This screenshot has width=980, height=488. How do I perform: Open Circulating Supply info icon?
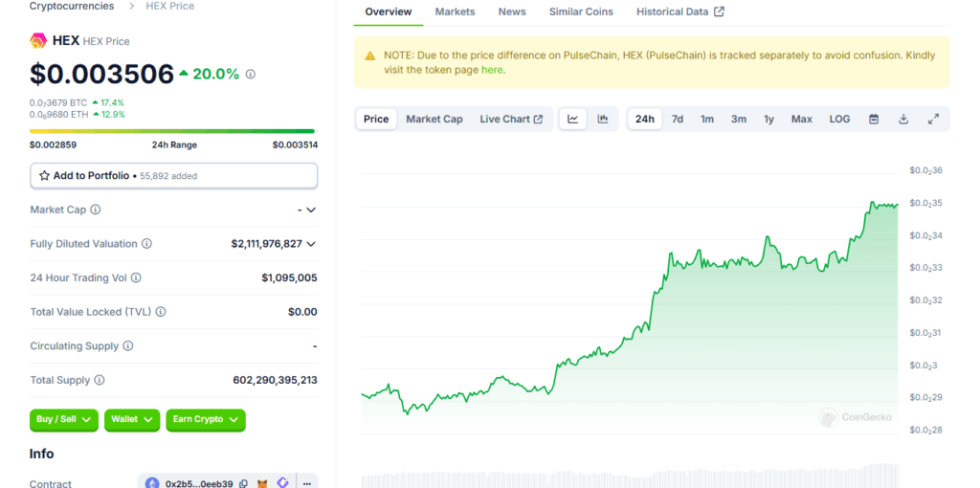(127, 345)
